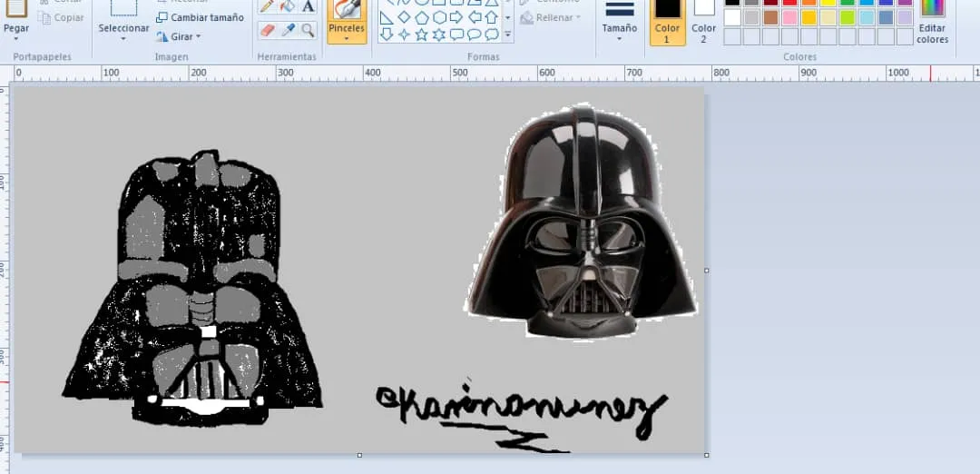Pick the lime green color swatch

click(x=848, y=17)
